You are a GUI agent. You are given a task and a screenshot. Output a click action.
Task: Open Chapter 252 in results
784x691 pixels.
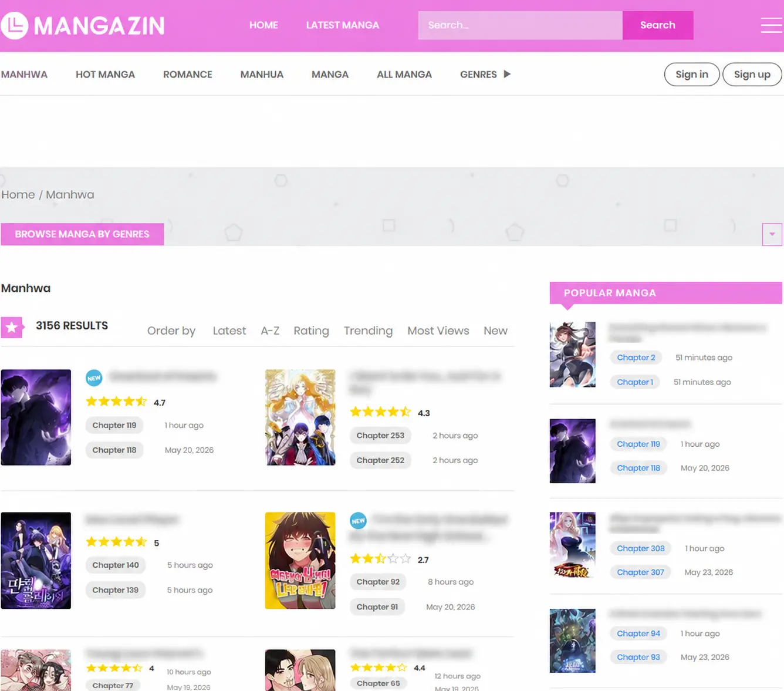[380, 460]
